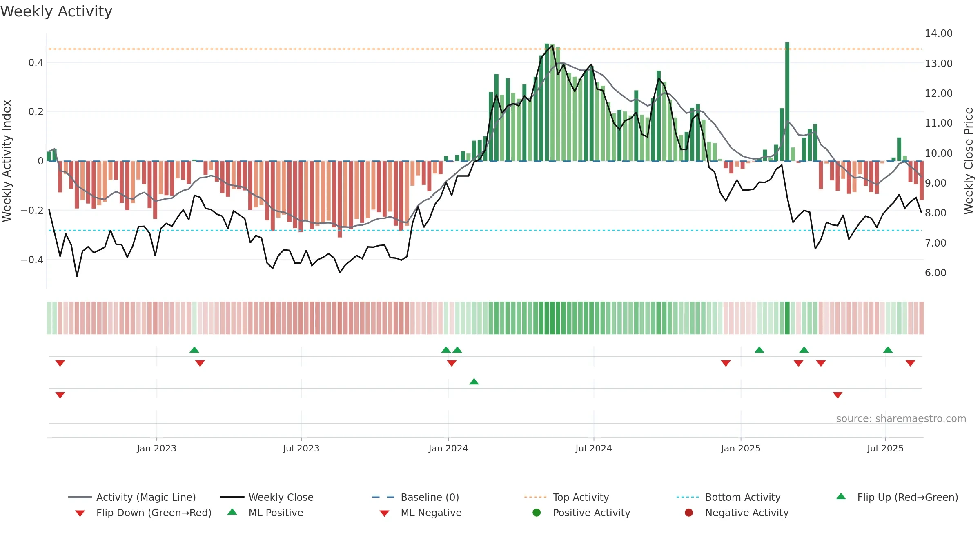Toggle Flip Down (Green→Red) legend entry
This screenshot has width=980, height=551.
[143, 513]
